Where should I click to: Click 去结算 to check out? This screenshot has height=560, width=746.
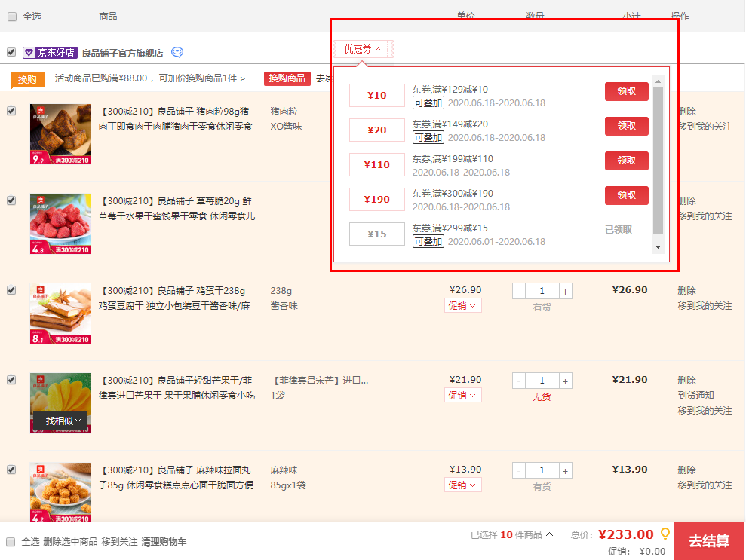pos(708,541)
